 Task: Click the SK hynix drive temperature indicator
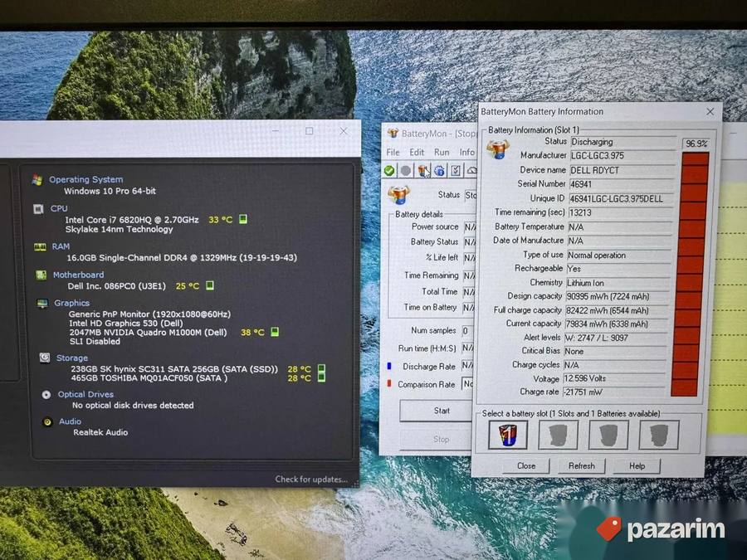(321, 368)
